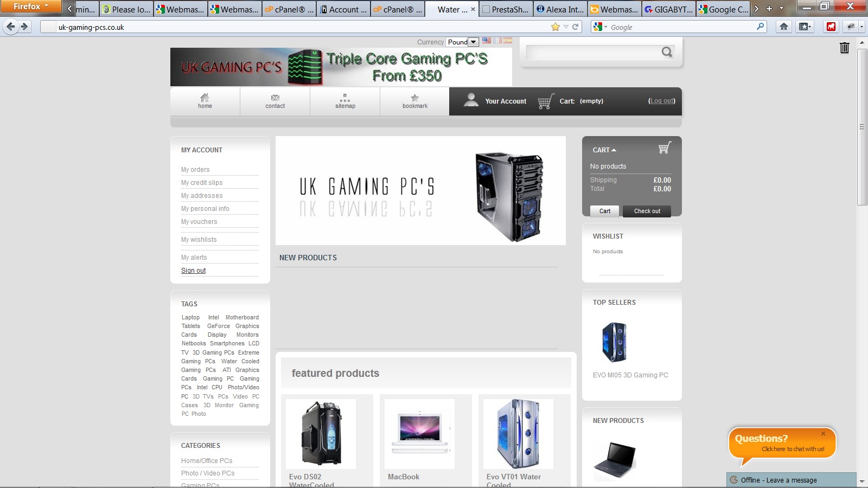Switch to the GIGABYT... tab
The image size is (868, 488).
click(x=669, y=9)
